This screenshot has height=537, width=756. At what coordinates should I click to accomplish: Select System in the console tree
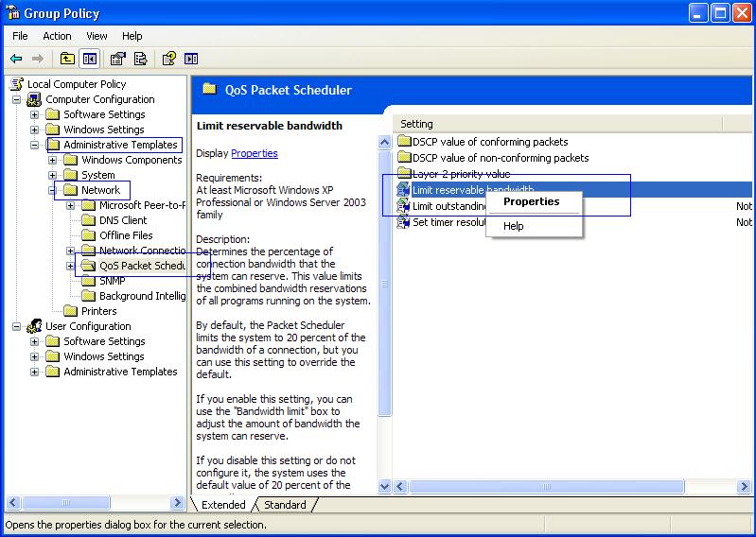coord(97,175)
